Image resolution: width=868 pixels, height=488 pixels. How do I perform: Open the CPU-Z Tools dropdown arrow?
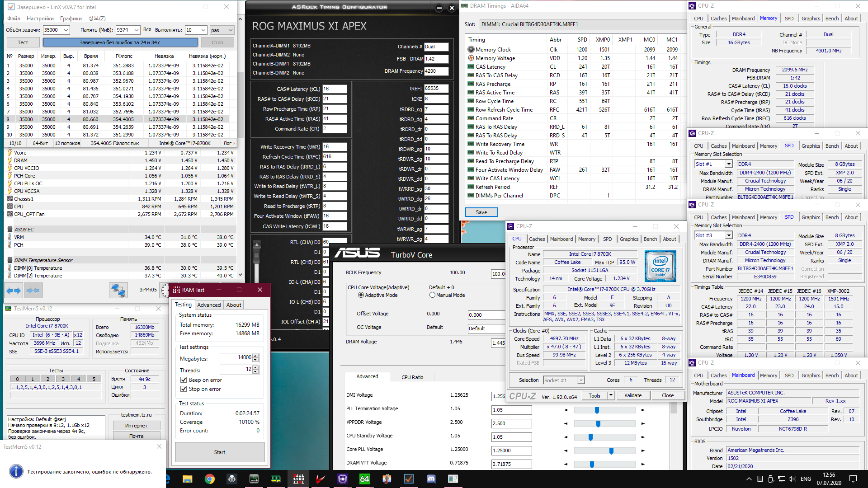point(611,395)
